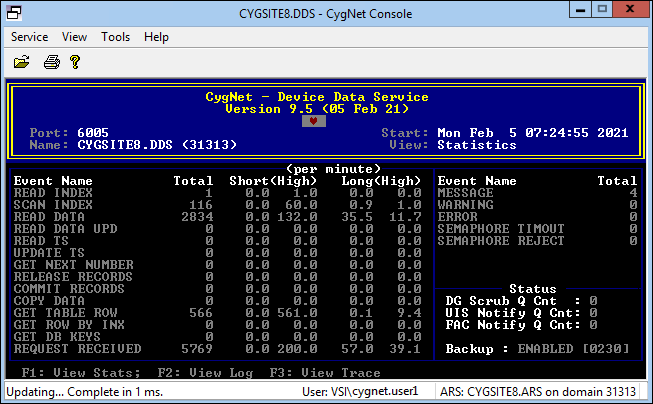Click the DG Scrub Q Cnt status line
The width and height of the screenshot is (653, 404).
pos(521,301)
